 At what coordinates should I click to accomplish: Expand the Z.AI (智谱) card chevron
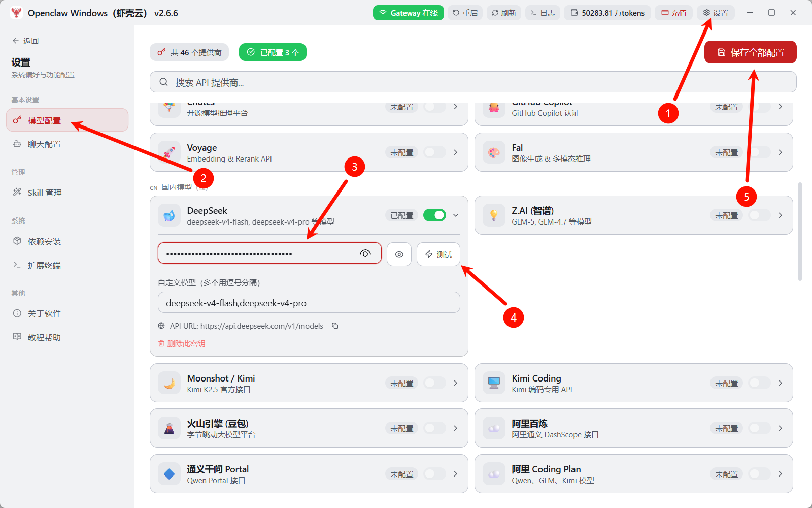tap(781, 215)
